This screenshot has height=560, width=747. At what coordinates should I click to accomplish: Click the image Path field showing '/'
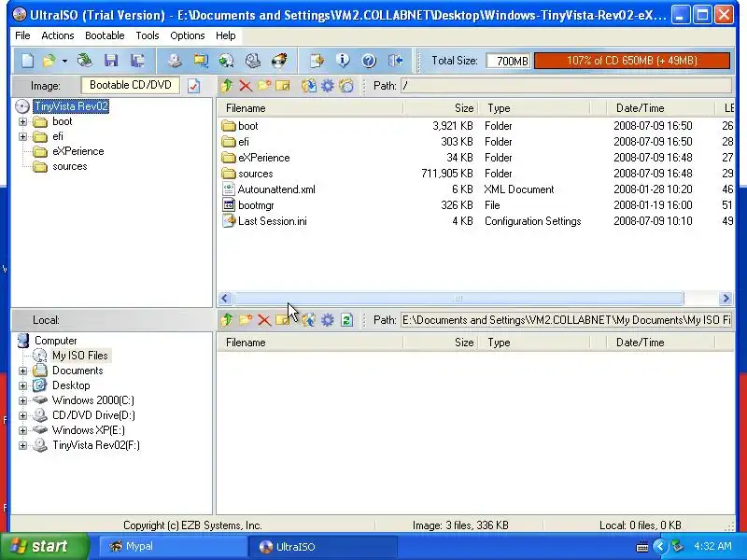tap(567, 86)
